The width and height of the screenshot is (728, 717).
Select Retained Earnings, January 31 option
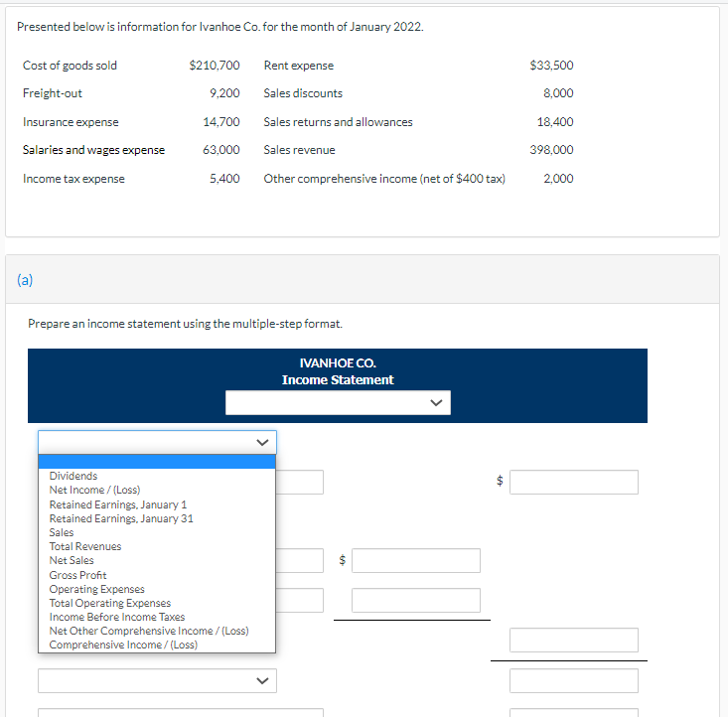(x=121, y=518)
